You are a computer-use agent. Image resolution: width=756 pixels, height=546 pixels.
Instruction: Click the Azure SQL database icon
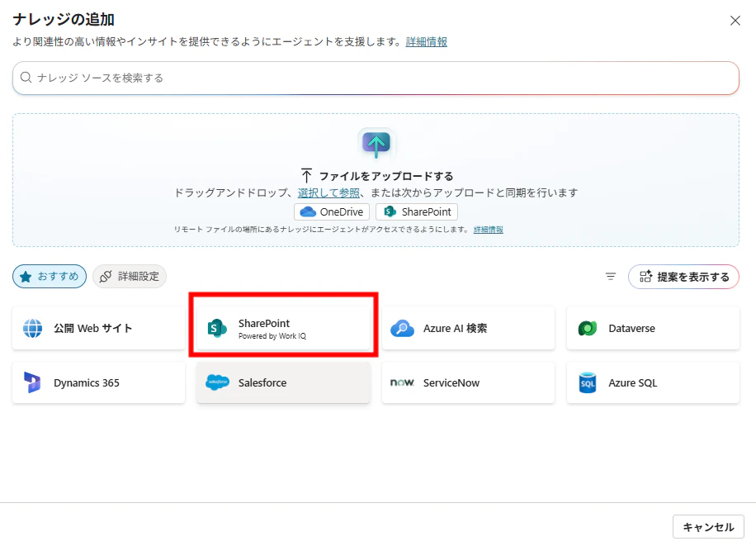coord(588,382)
